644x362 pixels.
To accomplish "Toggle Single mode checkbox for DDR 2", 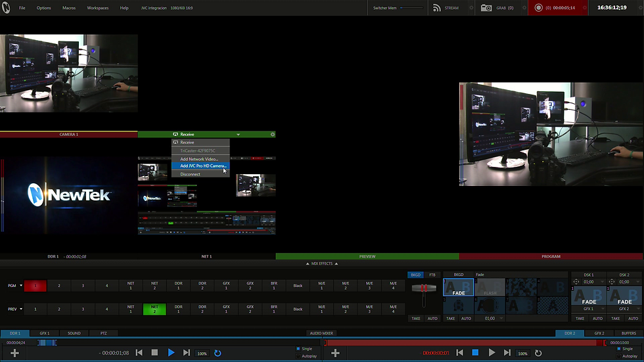I will (618, 349).
